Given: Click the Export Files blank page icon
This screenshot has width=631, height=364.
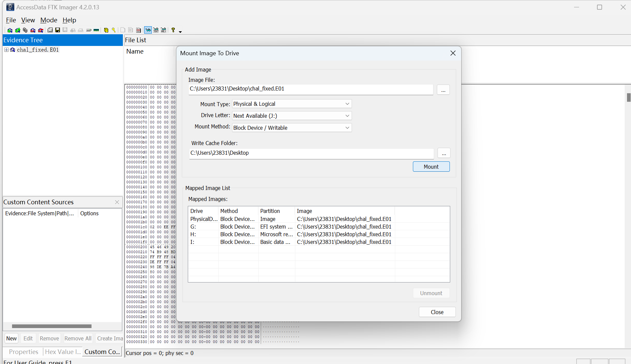Looking at the screenshot, I should (123, 30).
